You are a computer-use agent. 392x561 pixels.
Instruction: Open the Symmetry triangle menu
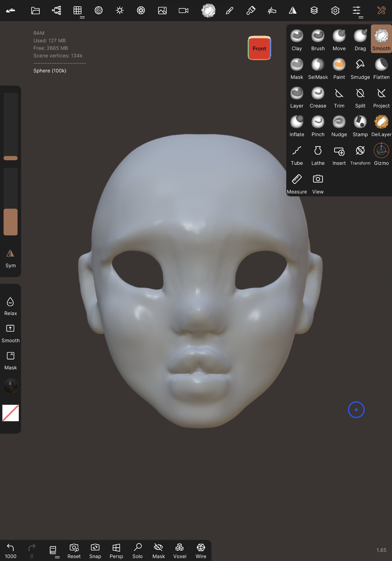click(293, 10)
